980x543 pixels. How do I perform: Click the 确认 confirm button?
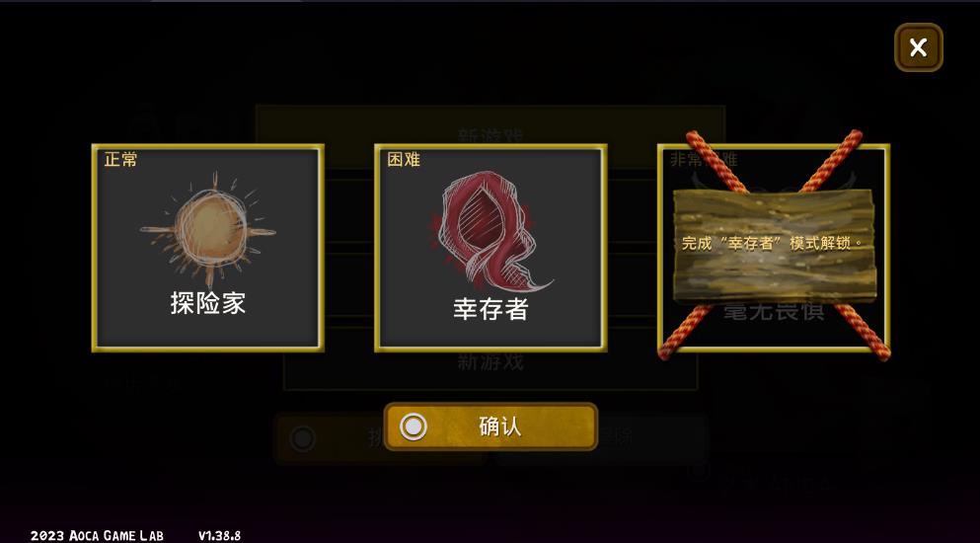tap(490, 427)
